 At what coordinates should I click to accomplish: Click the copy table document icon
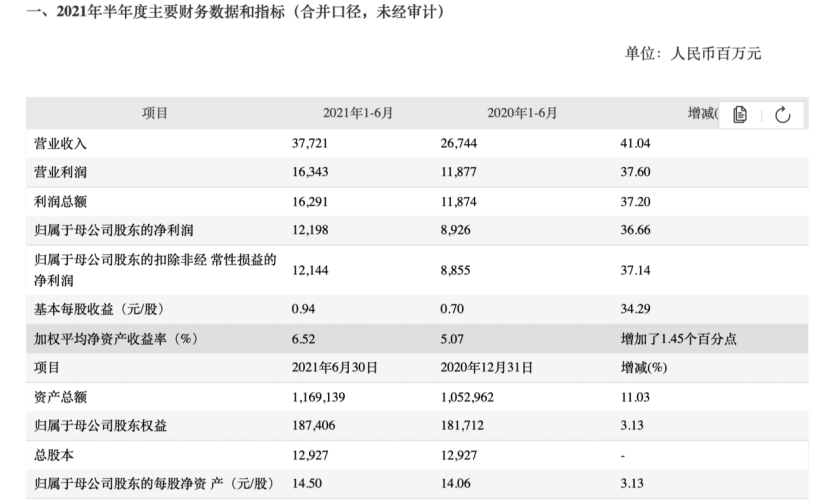[740, 114]
